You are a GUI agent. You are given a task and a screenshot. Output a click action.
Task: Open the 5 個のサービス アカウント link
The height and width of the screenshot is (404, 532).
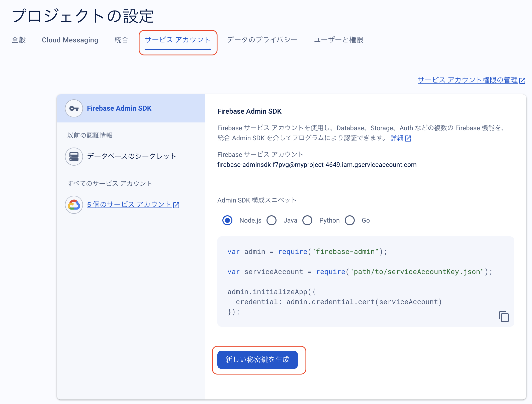coord(128,204)
